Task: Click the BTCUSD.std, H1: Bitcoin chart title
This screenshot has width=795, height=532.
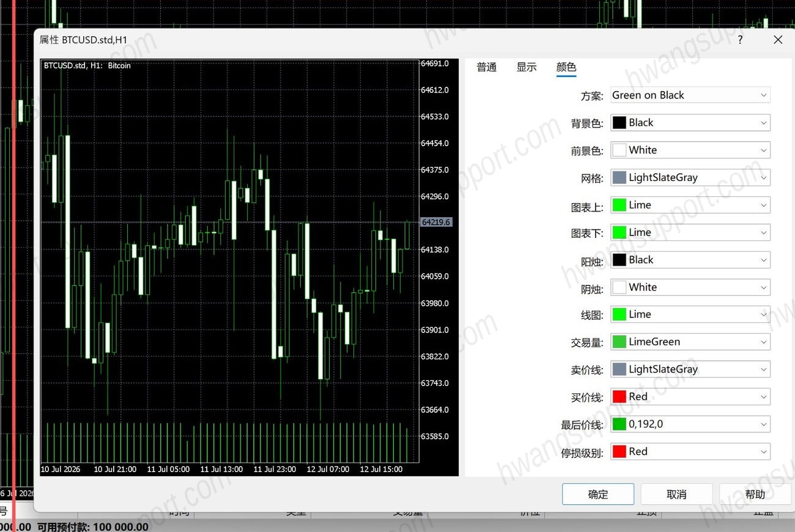Action: tap(87, 65)
